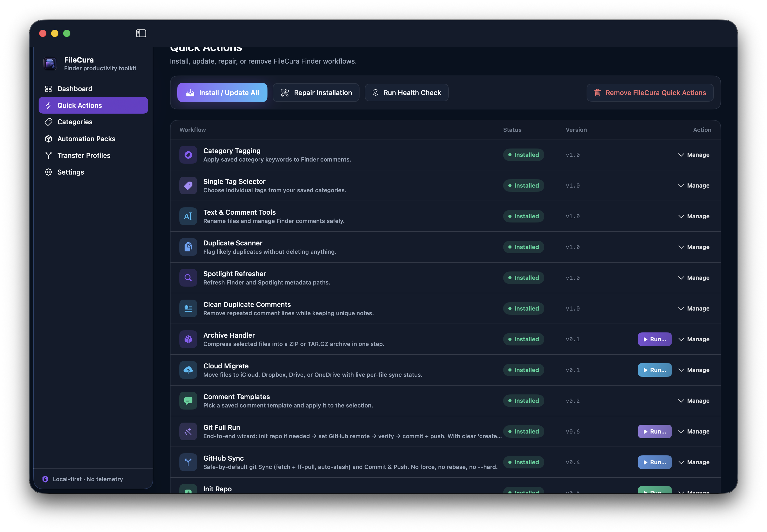Run the Cloud Migrate workflow
Image resolution: width=767 pixels, height=532 pixels.
pyautogui.click(x=655, y=370)
